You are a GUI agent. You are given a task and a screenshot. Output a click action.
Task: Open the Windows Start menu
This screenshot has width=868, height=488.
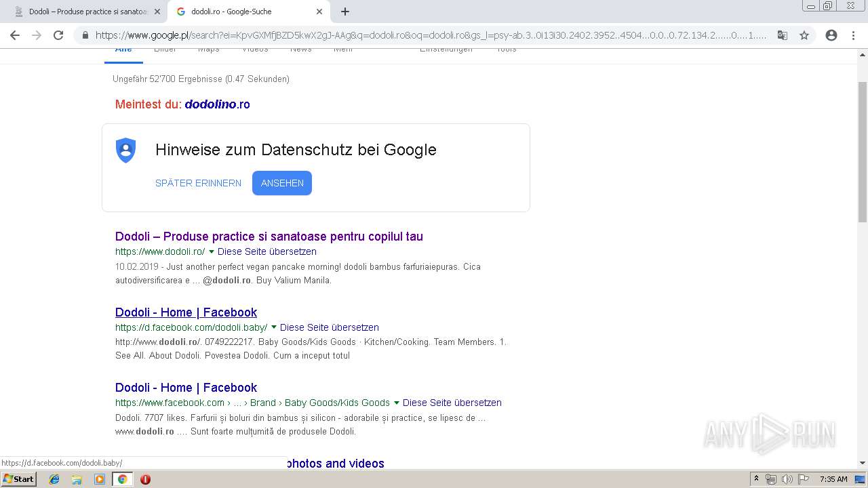(19, 479)
